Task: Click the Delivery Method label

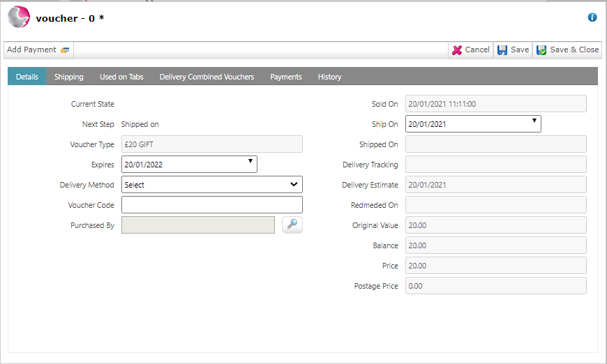Action: click(87, 185)
